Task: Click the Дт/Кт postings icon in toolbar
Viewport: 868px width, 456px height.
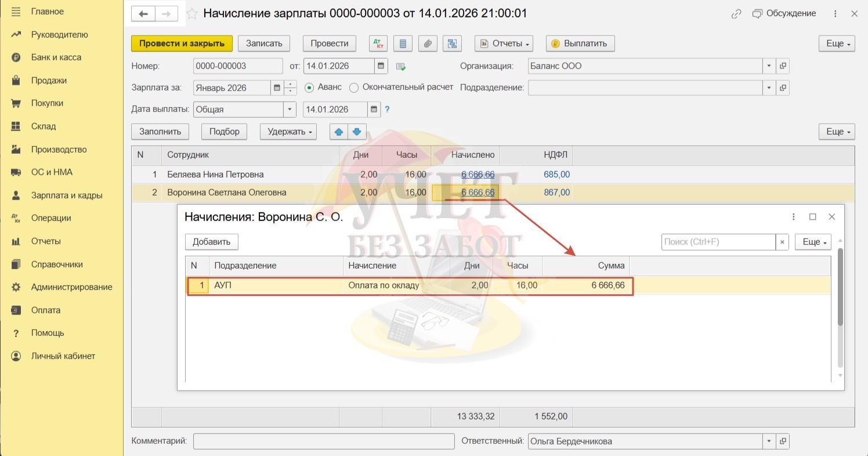Action: 378,44
